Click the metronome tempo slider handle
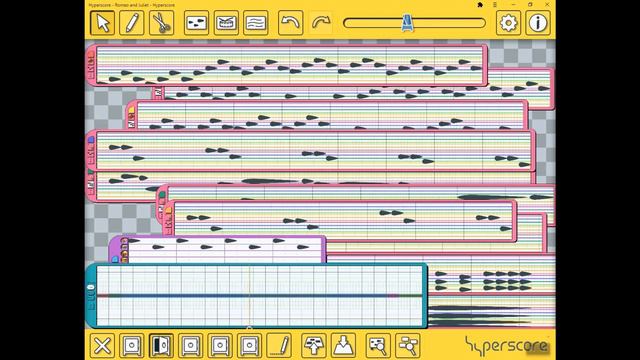Viewport: 640px width, 360px height. click(407, 23)
